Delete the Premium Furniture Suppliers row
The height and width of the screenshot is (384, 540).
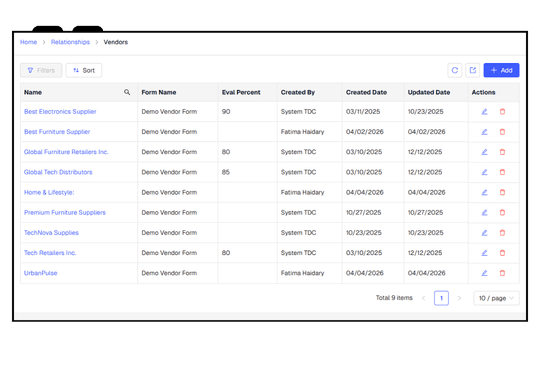coord(502,212)
